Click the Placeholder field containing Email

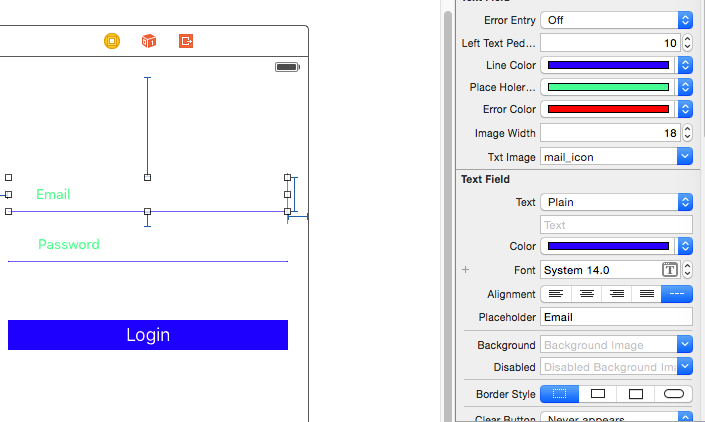coord(616,317)
